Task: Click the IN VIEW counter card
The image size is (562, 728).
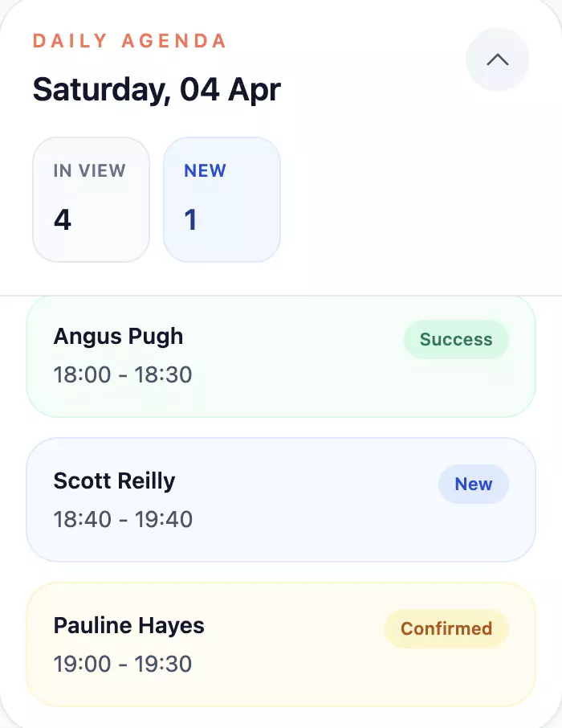Action: (91, 198)
